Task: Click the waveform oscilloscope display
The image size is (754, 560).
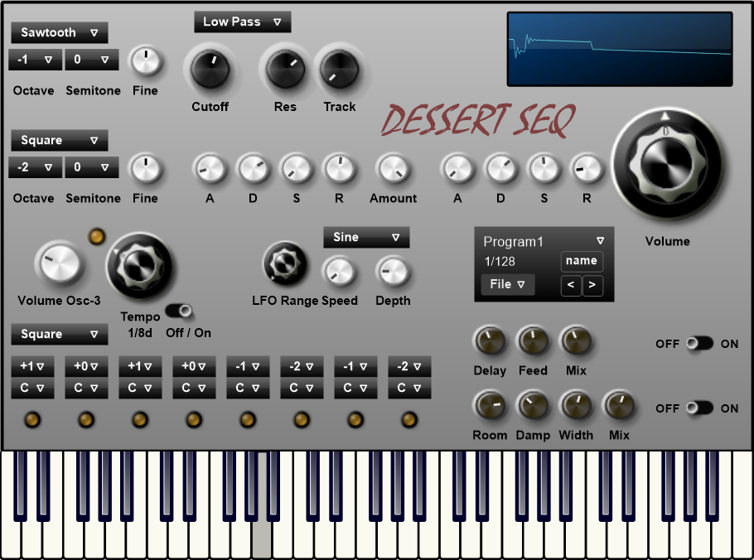Action: point(620,49)
